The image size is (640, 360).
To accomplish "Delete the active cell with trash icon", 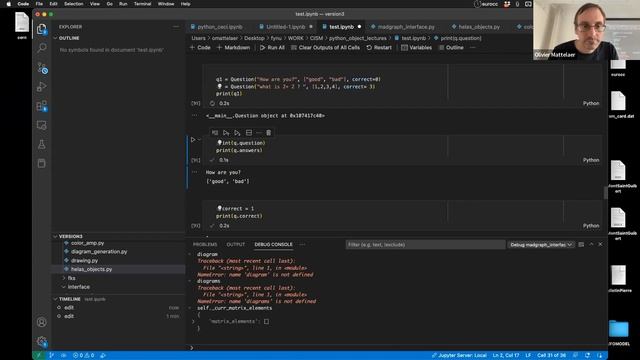I will 269,133.
